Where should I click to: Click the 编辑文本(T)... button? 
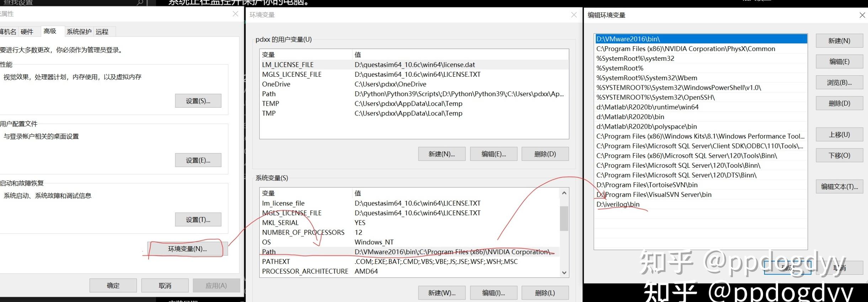(839, 187)
